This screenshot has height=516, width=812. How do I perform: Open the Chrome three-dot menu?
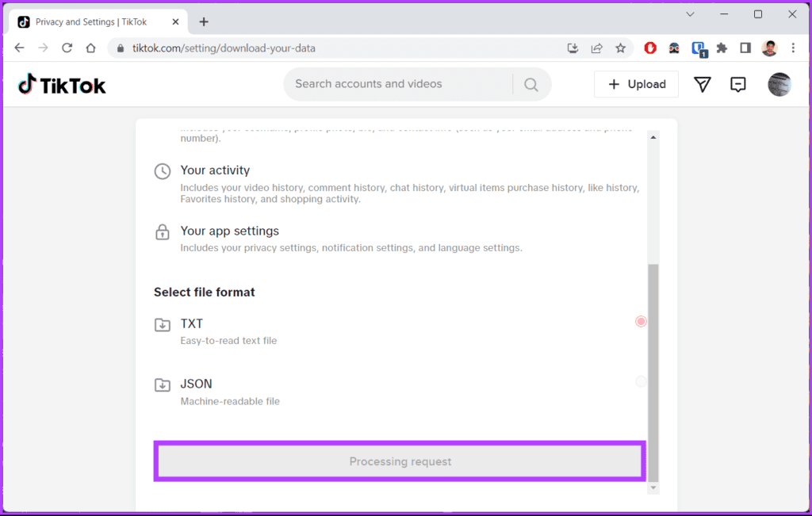tap(793, 48)
